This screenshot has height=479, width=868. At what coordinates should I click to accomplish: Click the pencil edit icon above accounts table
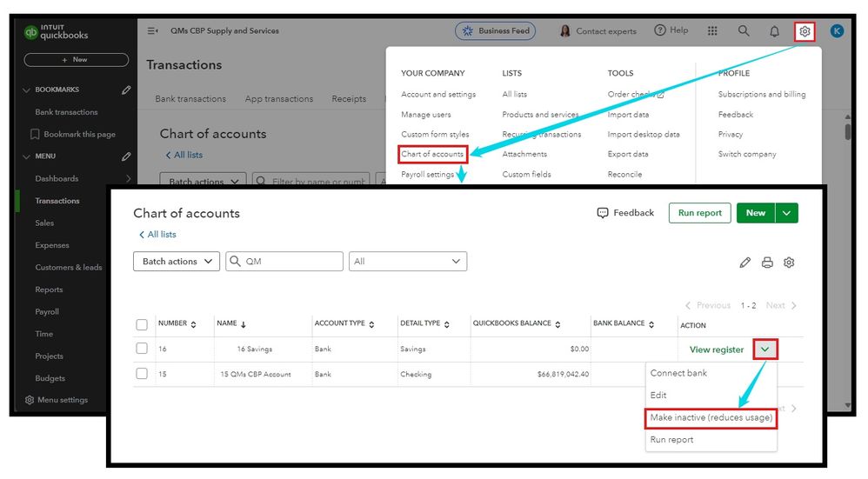point(745,263)
